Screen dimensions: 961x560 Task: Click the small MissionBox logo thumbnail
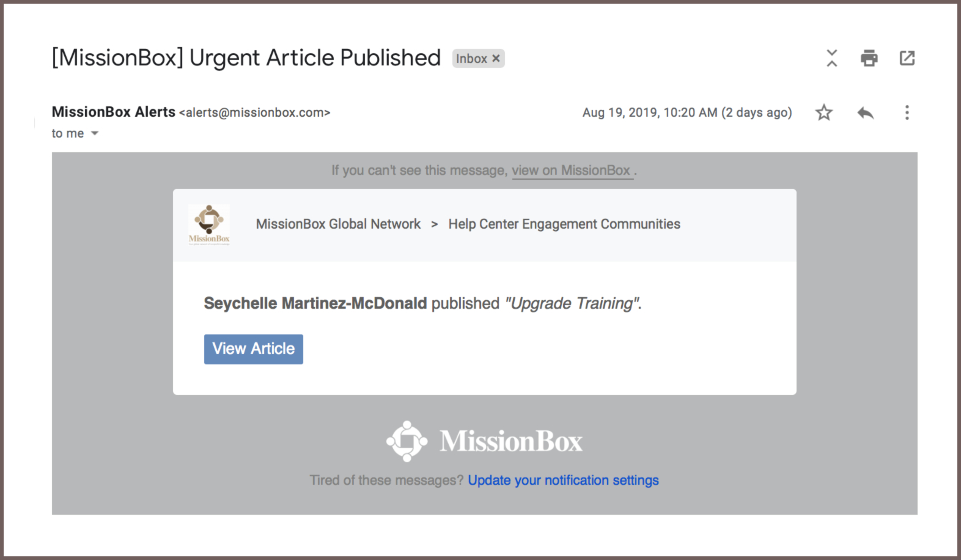click(209, 224)
